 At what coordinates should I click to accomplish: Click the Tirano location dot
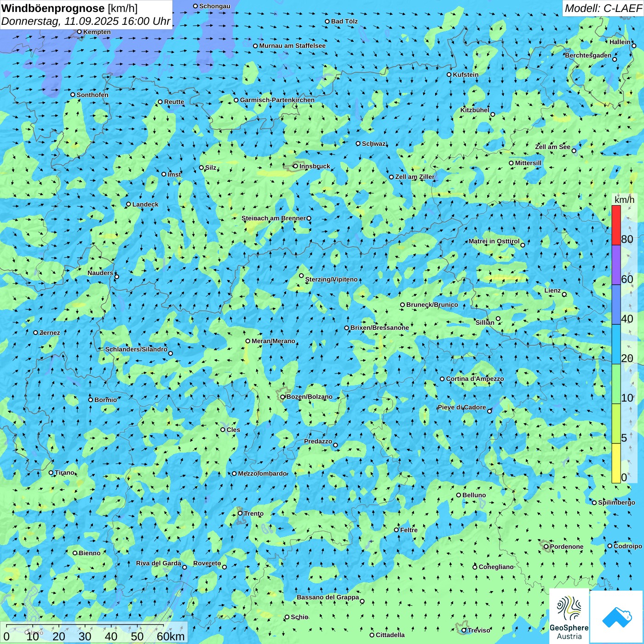point(51,472)
